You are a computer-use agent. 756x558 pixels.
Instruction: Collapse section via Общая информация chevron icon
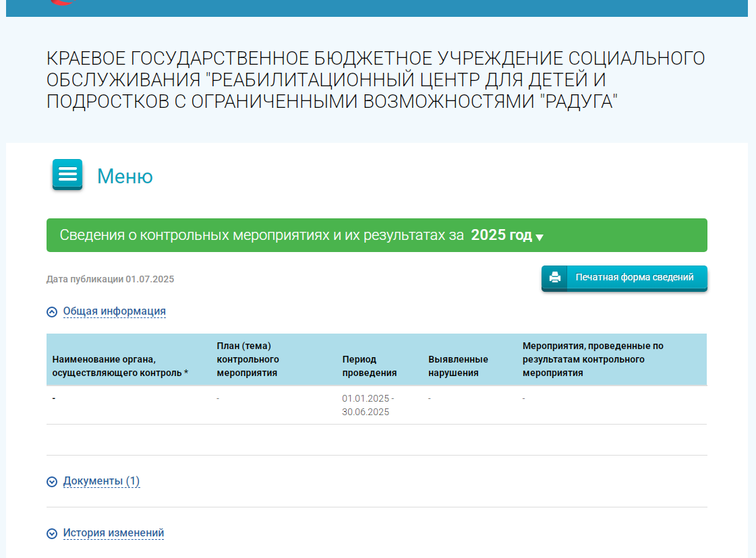coord(52,312)
